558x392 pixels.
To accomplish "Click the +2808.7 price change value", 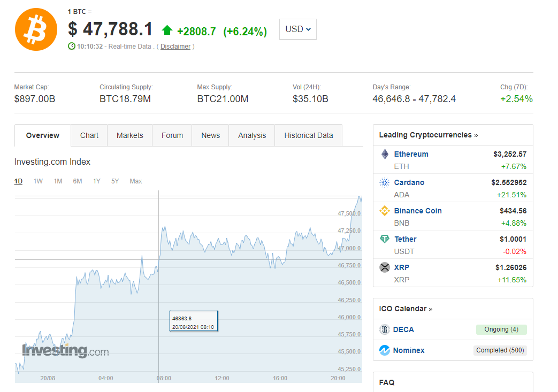I will [x=196, y=32].
